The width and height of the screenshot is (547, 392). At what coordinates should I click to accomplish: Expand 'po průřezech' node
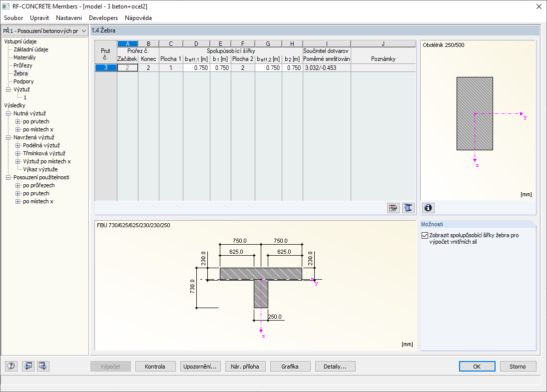point(18,186)
